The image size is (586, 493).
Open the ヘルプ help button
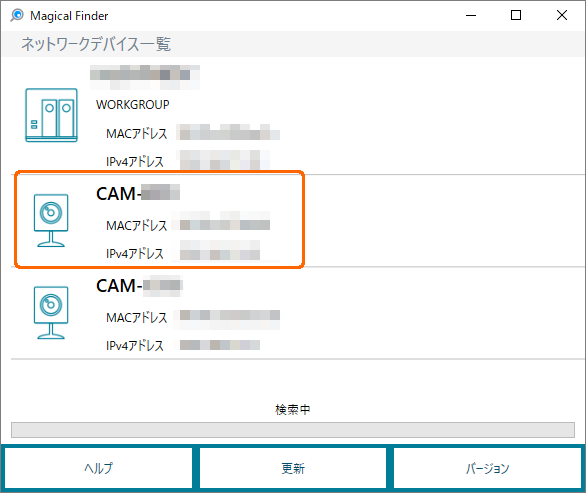pyautogui.click(x=98, y=468)
